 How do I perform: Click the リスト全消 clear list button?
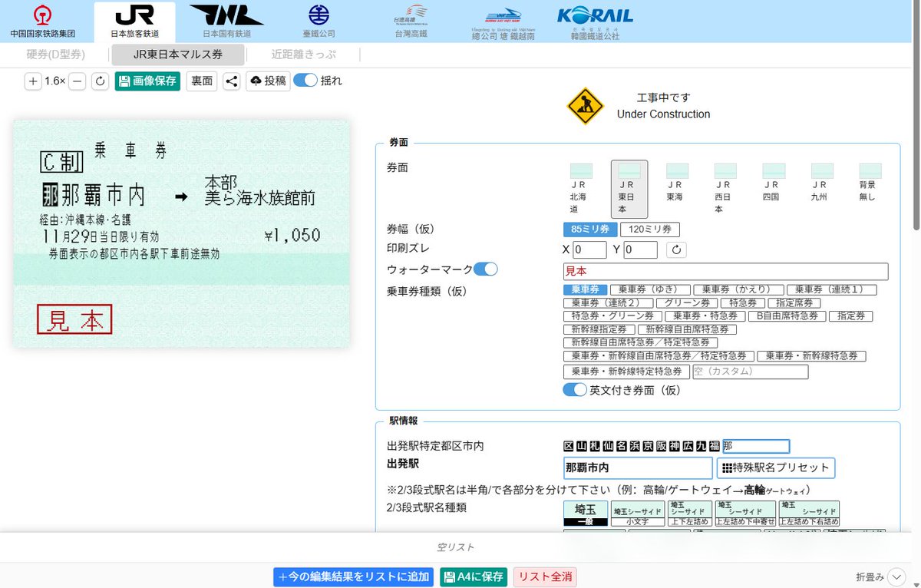pos(544,577)
